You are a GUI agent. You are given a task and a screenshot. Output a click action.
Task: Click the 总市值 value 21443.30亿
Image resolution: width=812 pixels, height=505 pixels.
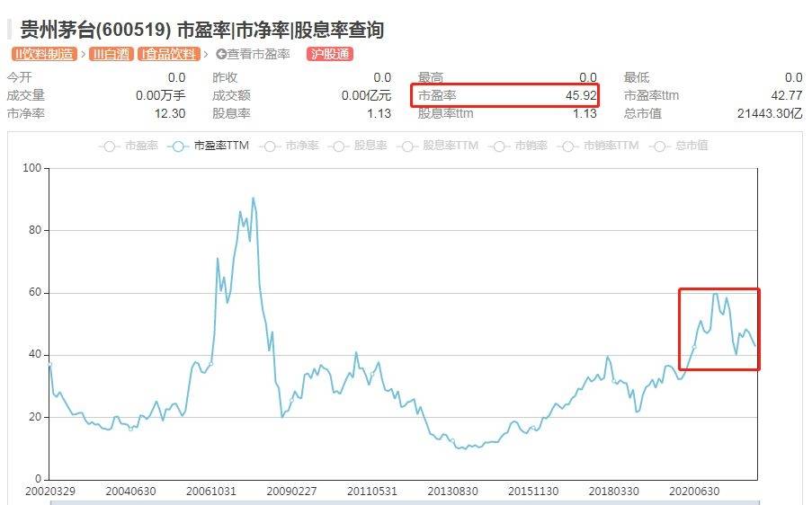(769, 113)
